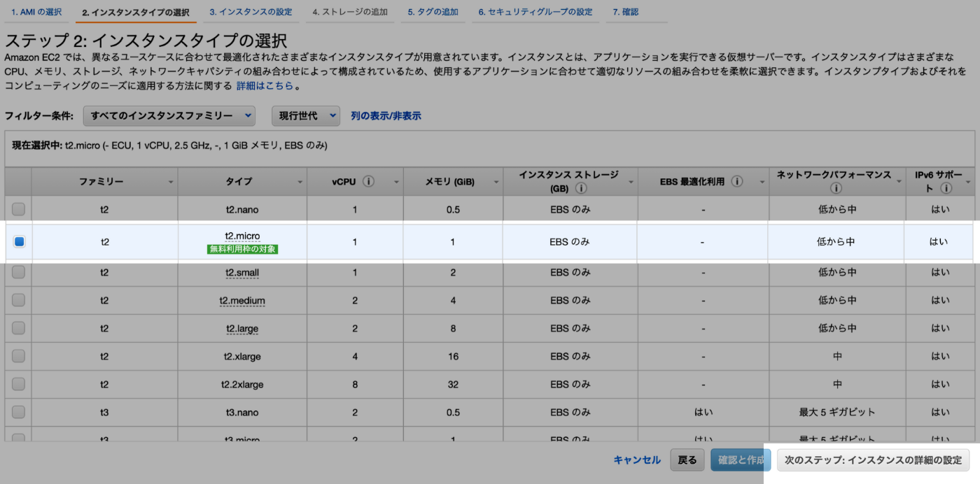Show IPv6 support info icon

[946, 188]
